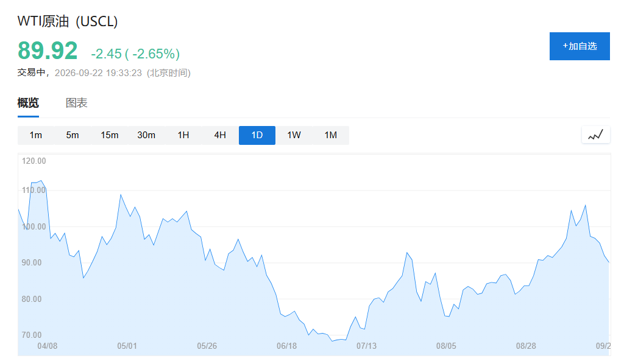Switch chart to 15m interval
The image size is (624, 364).
coord(110,135)
